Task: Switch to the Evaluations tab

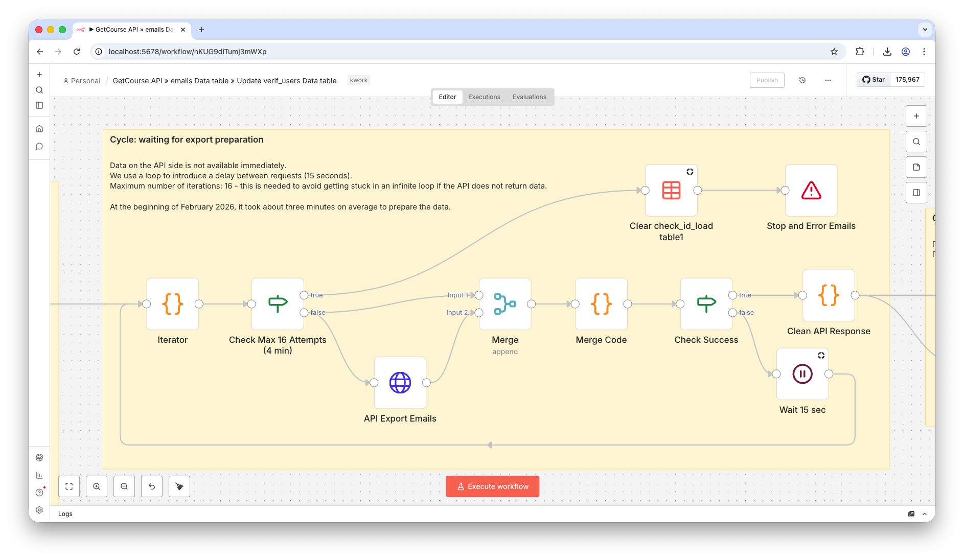Action: tap(529, 97)
